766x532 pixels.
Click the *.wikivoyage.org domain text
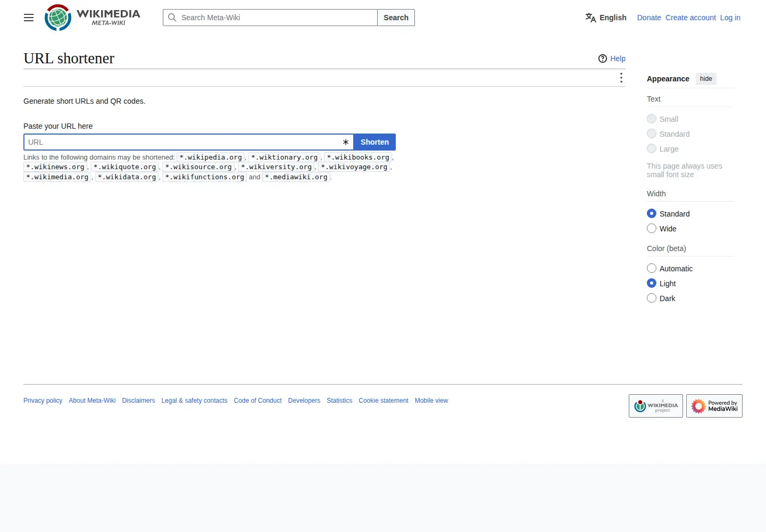pos(354,167)
